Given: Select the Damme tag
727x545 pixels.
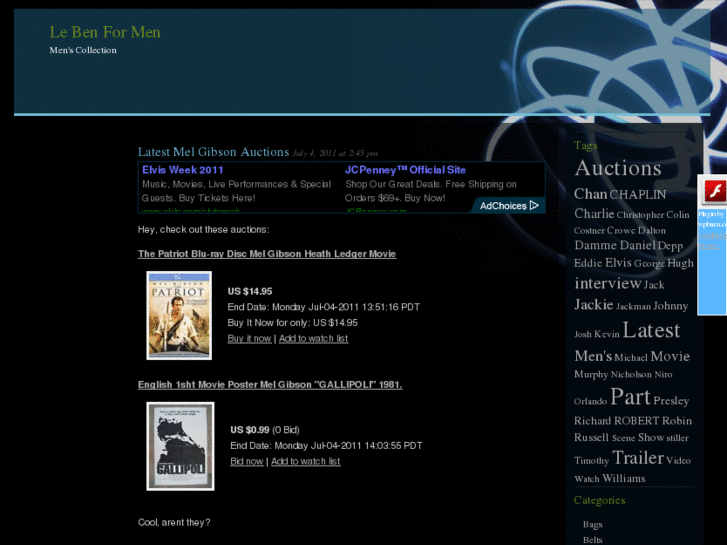Looking at the screenshot, I should tap(596, 245).
